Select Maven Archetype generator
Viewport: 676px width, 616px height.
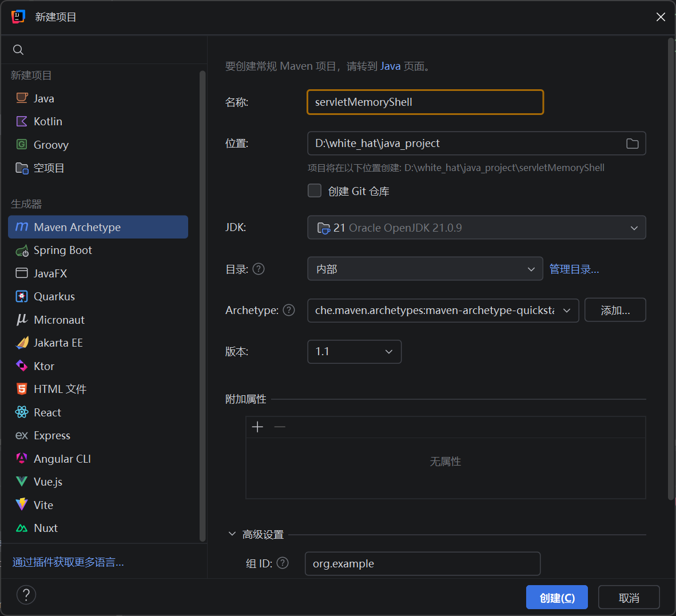(98, 226)
